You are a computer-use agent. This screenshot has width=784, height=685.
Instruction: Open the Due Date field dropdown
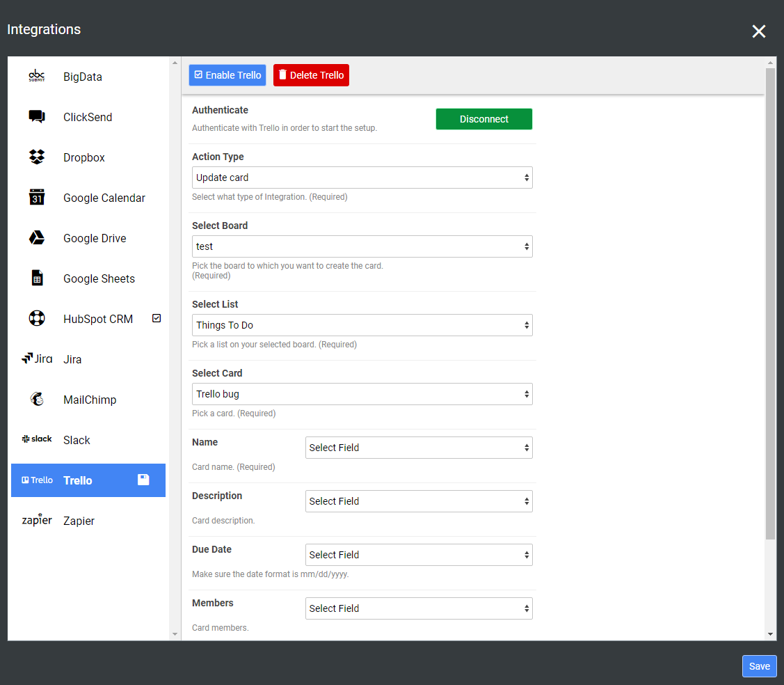pos(419,555)
